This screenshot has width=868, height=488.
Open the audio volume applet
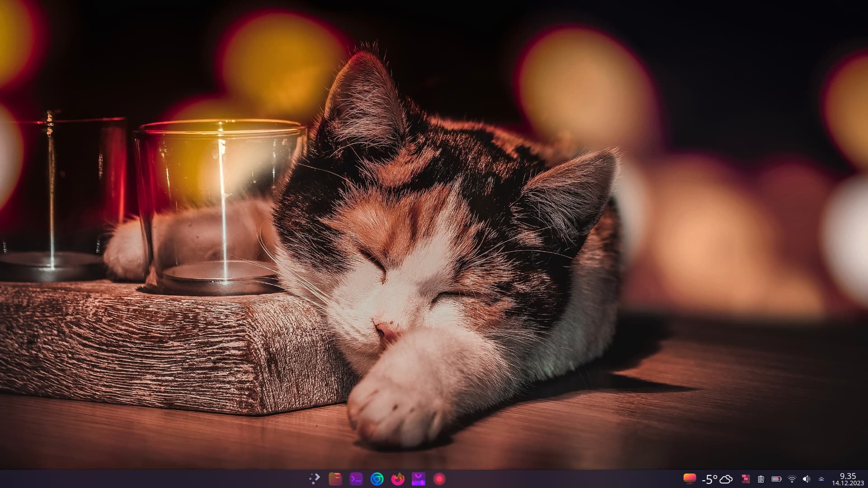point(807,479)
